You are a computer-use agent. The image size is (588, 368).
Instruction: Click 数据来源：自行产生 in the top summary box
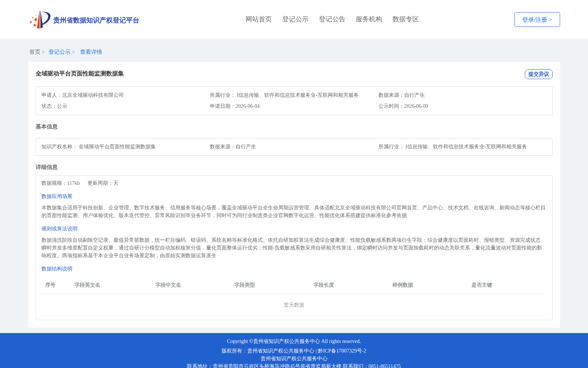(402, 95)
